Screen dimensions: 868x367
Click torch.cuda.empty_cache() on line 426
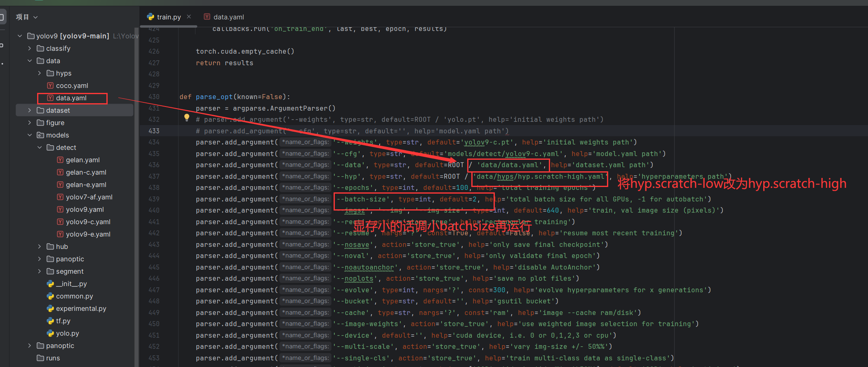tap(245, 51)
